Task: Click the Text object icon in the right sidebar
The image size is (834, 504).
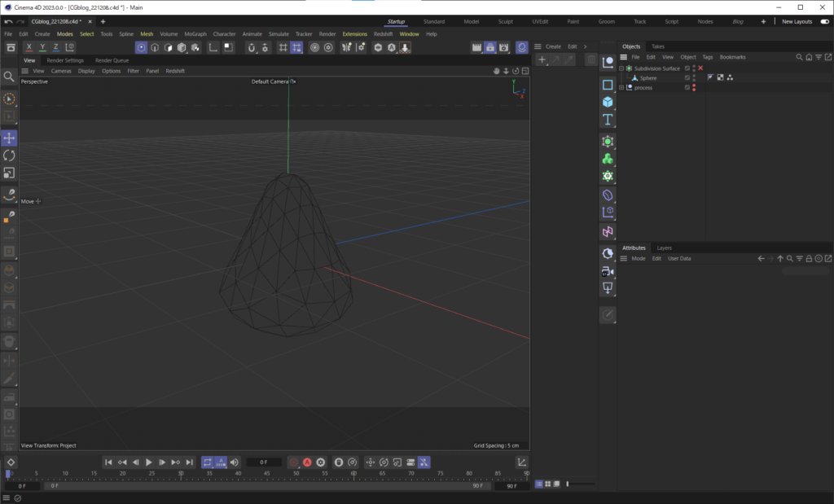Action: coord(608,119)
